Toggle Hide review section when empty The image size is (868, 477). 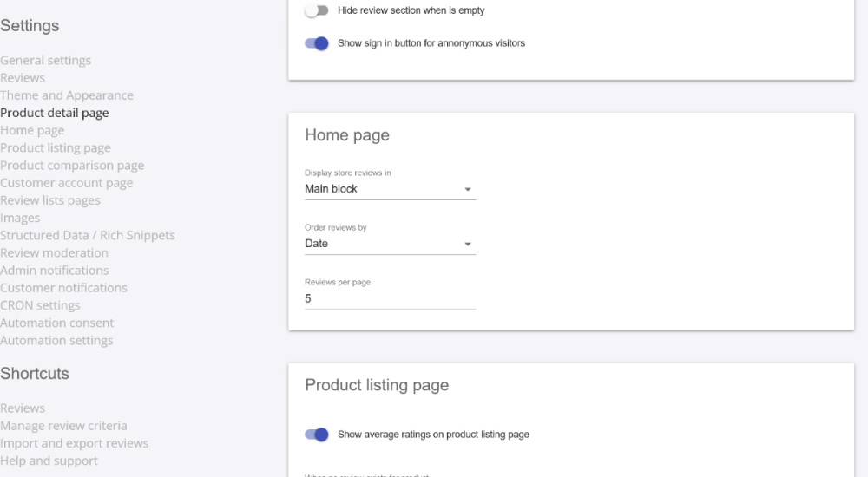pyautogui.click(x=317, y=11)
